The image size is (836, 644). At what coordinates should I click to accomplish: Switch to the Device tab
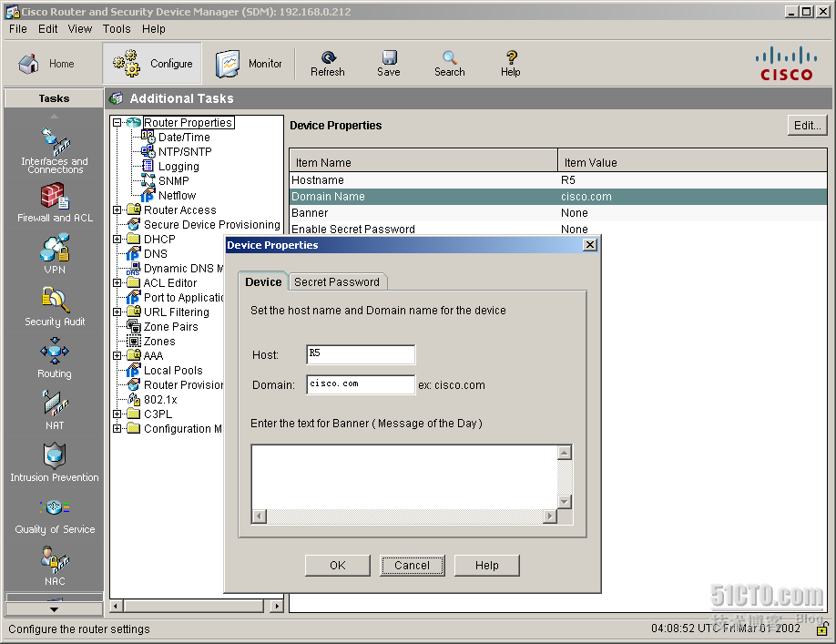[x=263, y=281]
